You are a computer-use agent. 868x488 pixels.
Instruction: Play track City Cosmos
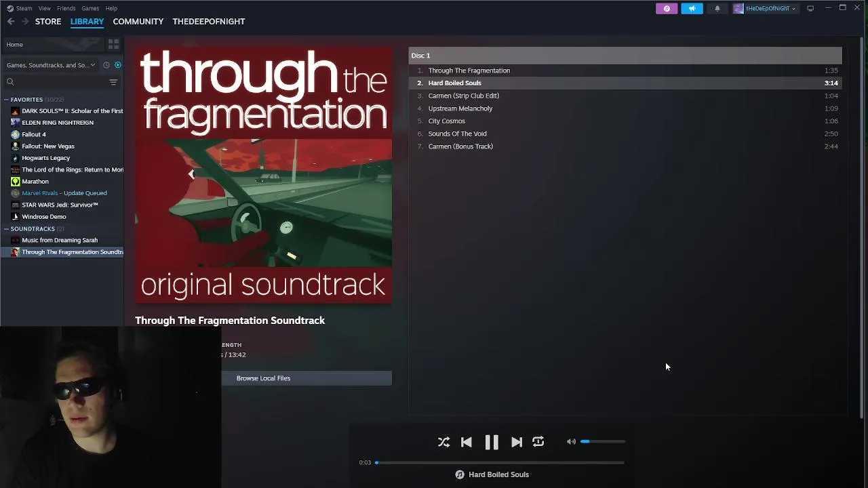coord(625,121)
